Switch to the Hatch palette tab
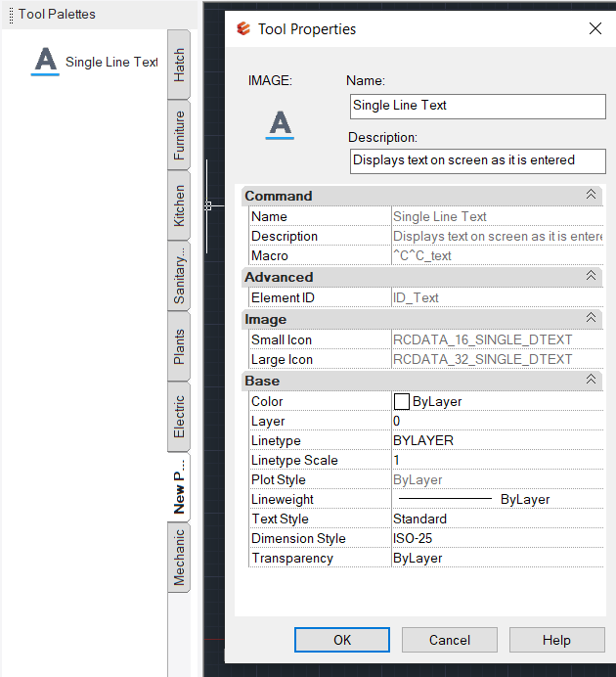This screenshot has width=616, height=677. click(x=179, y=66)
